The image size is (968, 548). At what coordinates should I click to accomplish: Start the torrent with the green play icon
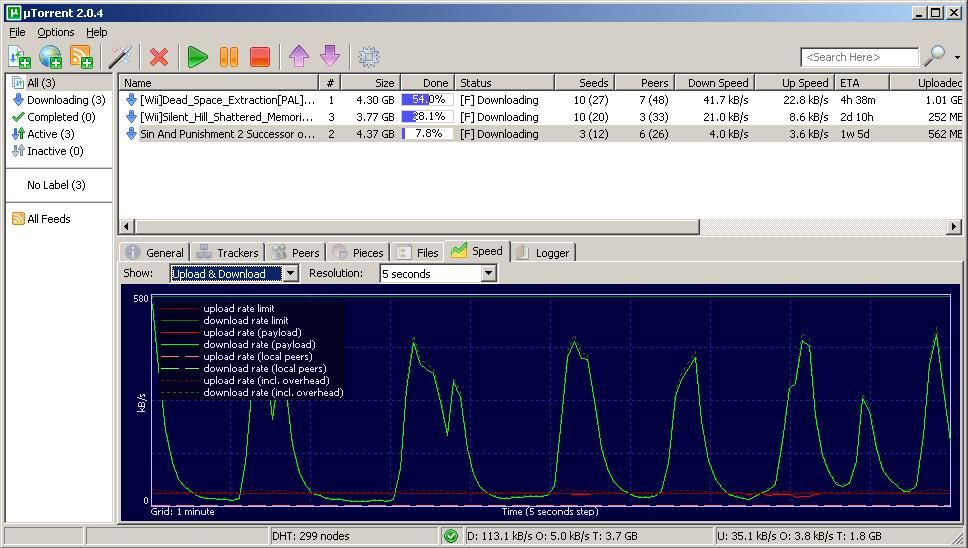click(x=198, y=57)
